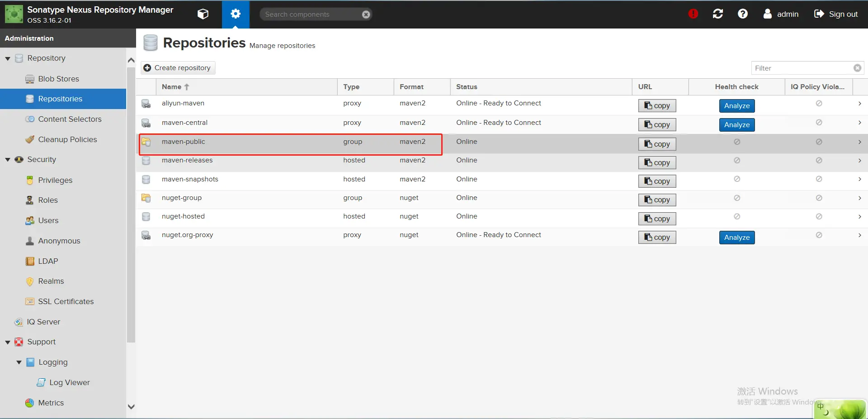Copy URL of nuget-group

pos(657,200)
